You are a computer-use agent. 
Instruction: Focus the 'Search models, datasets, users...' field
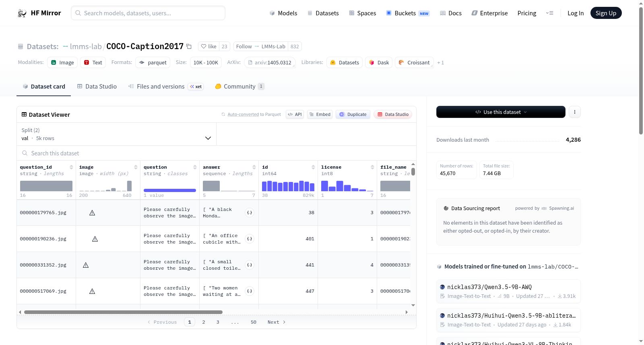[148, 13]
